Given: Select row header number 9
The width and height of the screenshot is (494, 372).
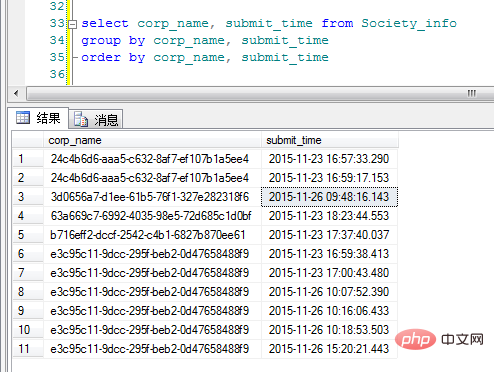Looking at the screenshot, I should 28,311.
